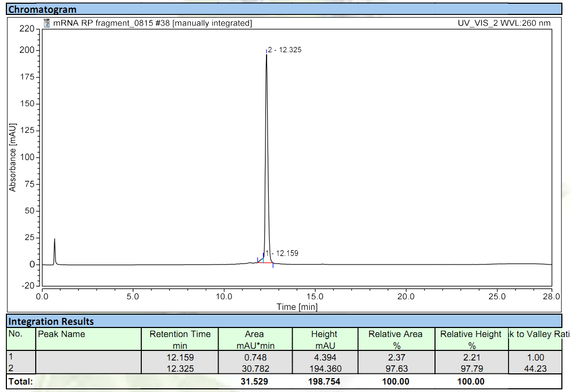Click the Absorbance [mAU] axis title
Viewport: 572px width, 392px height.
12,157
